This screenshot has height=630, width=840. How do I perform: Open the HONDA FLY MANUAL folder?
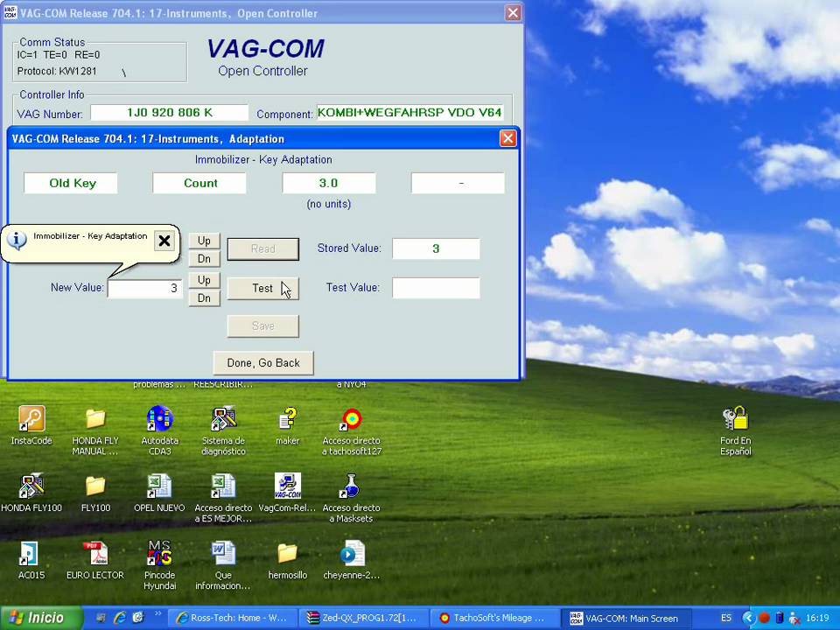pos(95,430)
